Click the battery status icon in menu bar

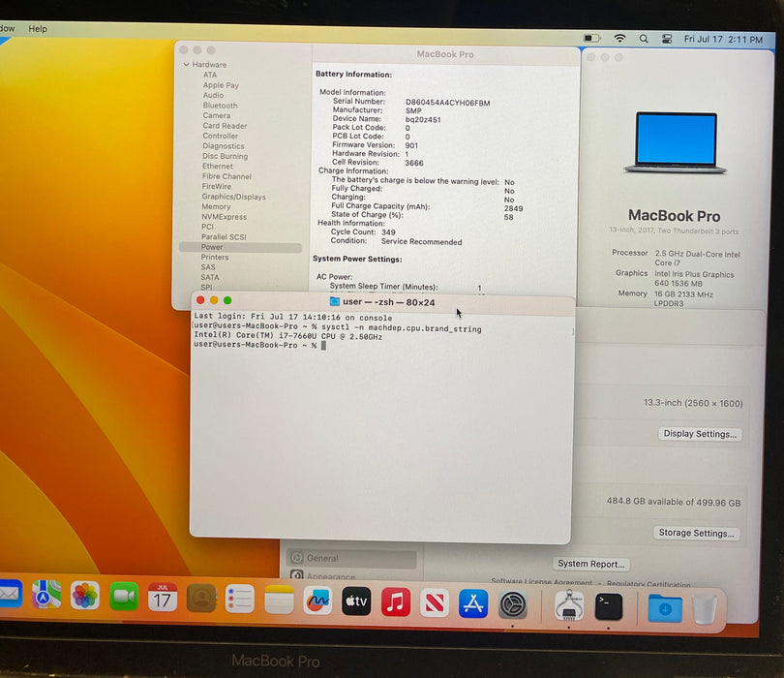click(x=592, y=38)
